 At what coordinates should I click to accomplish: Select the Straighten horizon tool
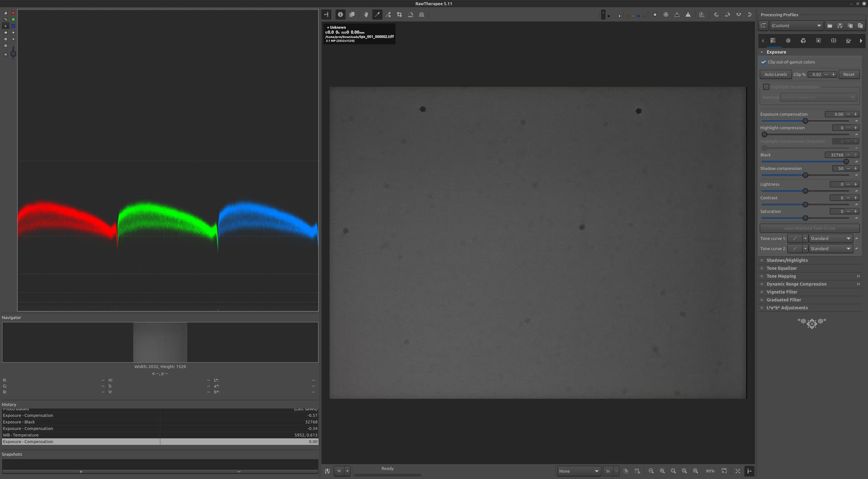410,14
